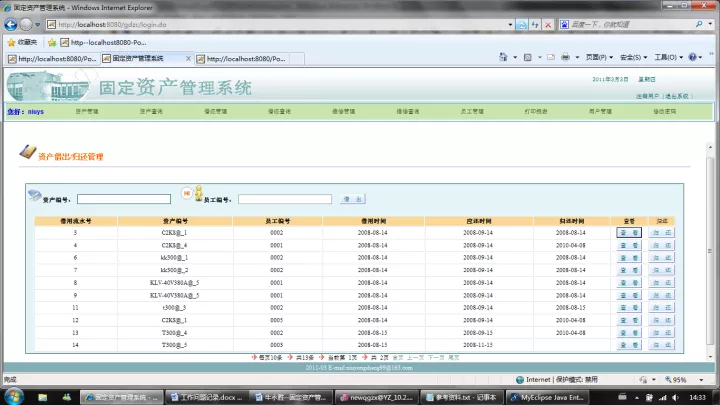Click the red Stop loading icon
This screenshot has height=405, width=720.
click(548, 25)
